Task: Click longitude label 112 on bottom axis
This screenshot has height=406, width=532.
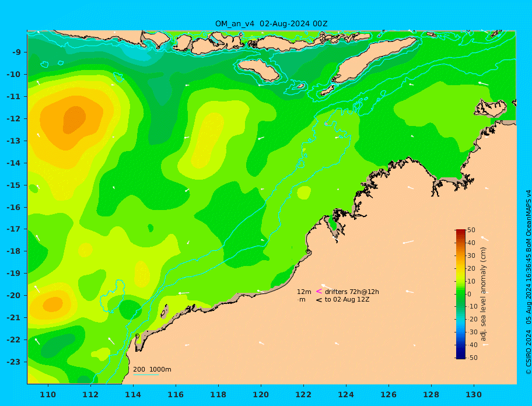Action: pyautogui.click(x=90, y=394)
